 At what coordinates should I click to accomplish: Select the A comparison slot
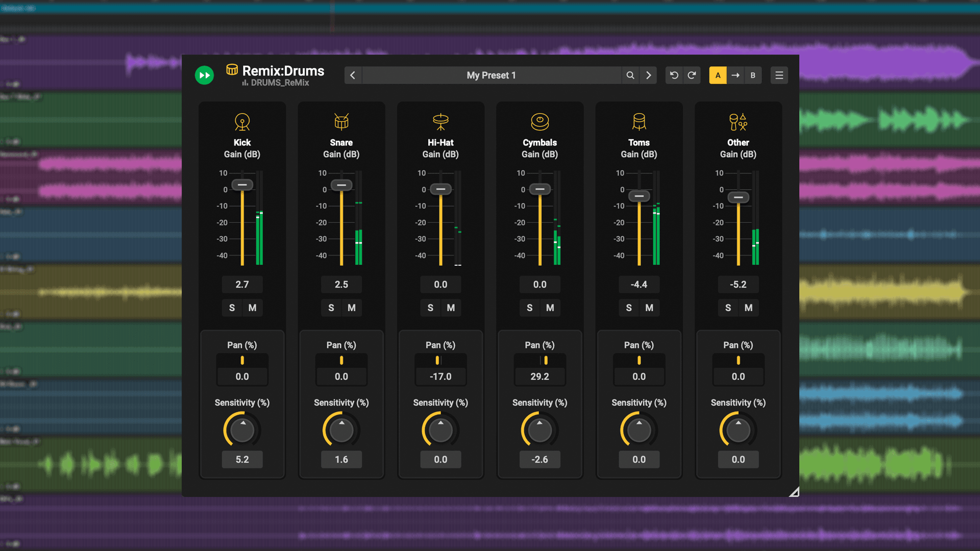718,75
